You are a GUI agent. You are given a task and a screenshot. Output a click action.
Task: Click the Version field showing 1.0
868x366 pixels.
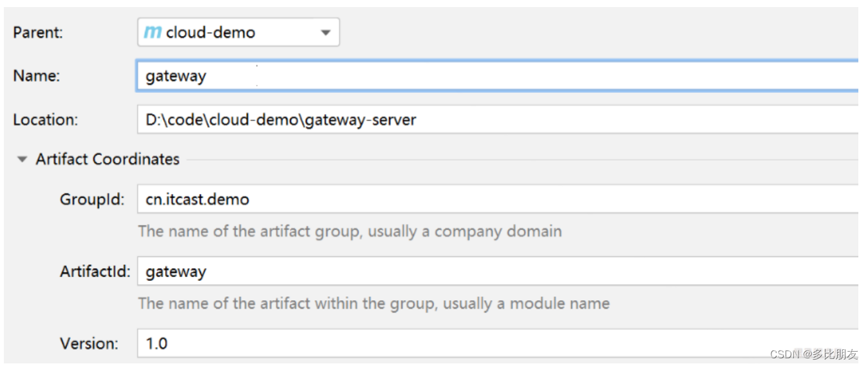pyautogui.click(x=498, y=343)
